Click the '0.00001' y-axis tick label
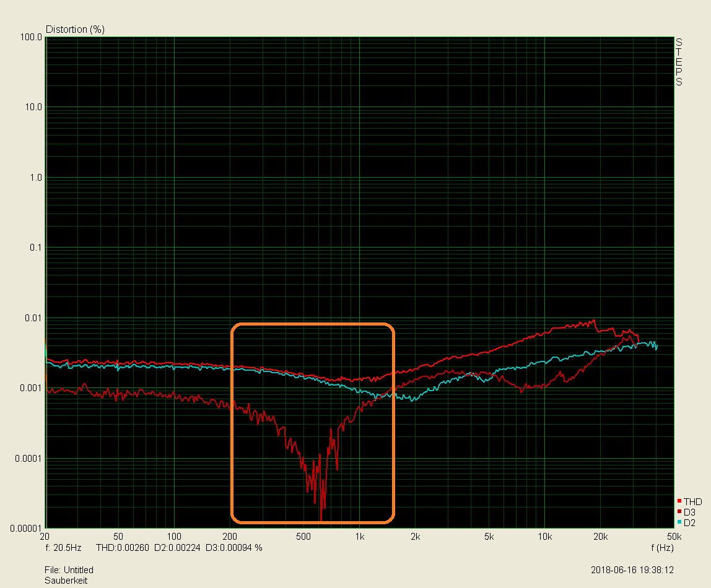Viewport: 711px width, 588px height. coord(26,528)
